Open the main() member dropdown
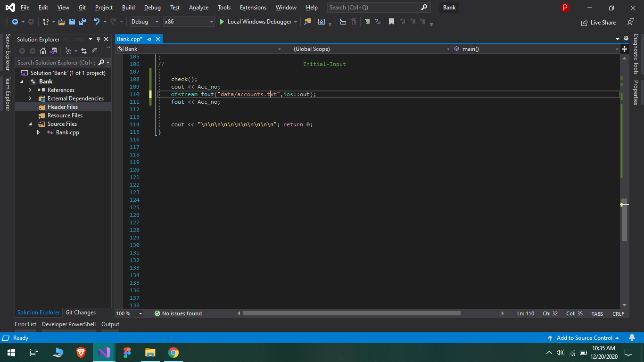Screen dimensions: 644x362 [536, 49]
